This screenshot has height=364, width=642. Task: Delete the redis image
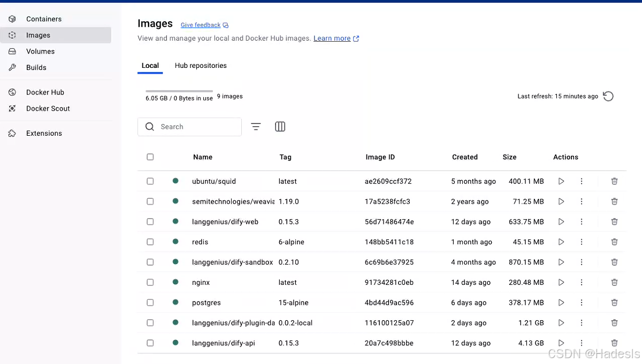coord(614,242)
